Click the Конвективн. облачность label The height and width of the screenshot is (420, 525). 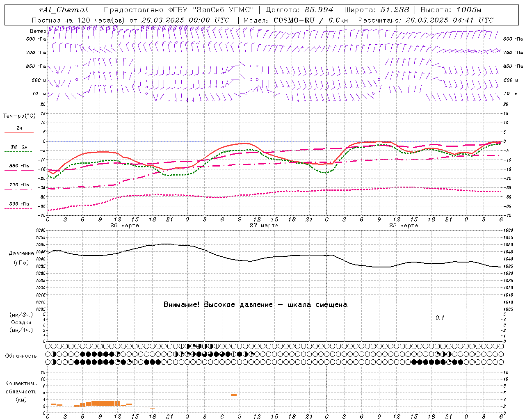(x=21, y=388)
